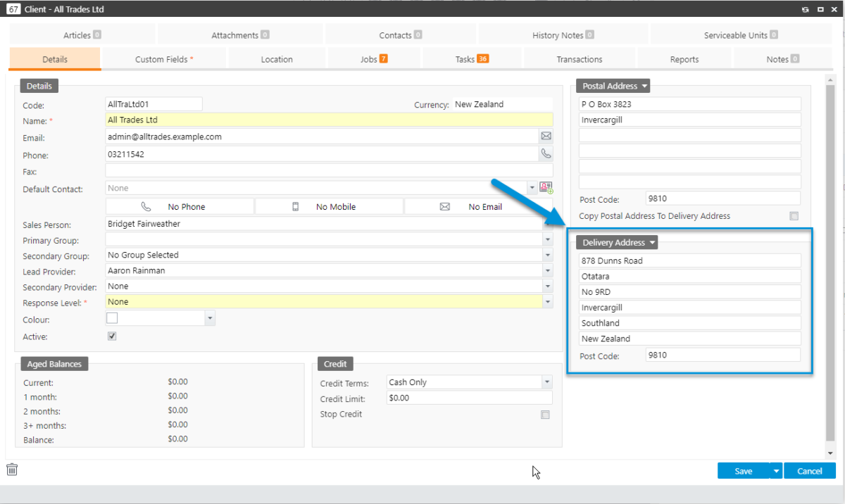Open the Response Level dropdown
Screen dimensions: 845x504
(548, 301)
